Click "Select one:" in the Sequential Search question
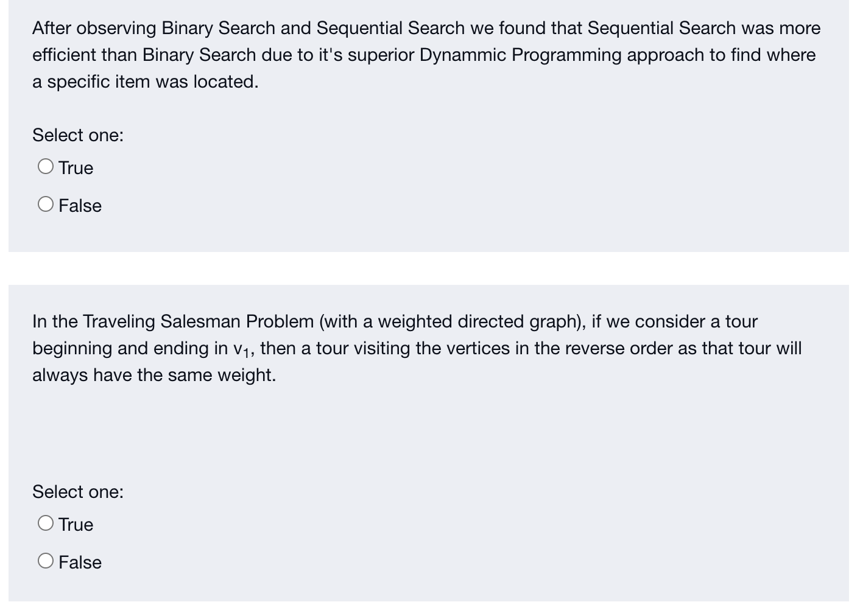The image size is (860, 616). (x=78, y=135)
